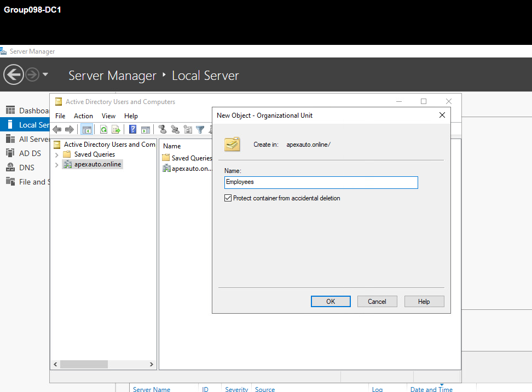Select the Active Directory Users and Computers root node

pyautogui.click(x=105, y=144)
